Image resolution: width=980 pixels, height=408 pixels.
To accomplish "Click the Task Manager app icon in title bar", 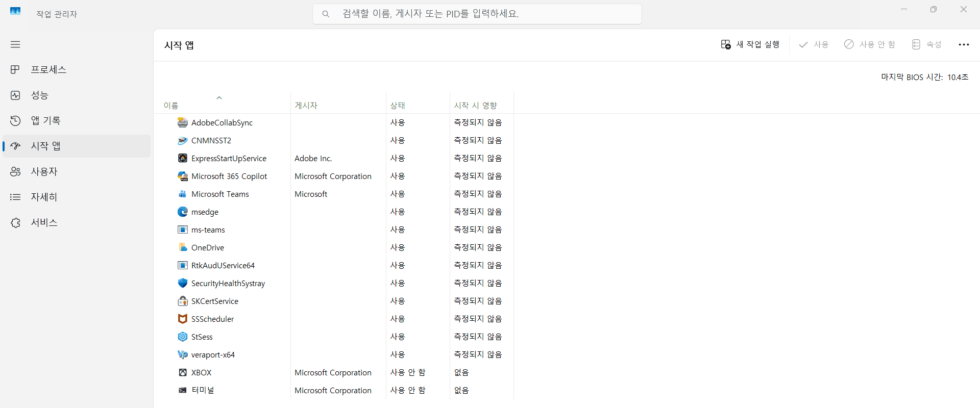I will 15,11.
